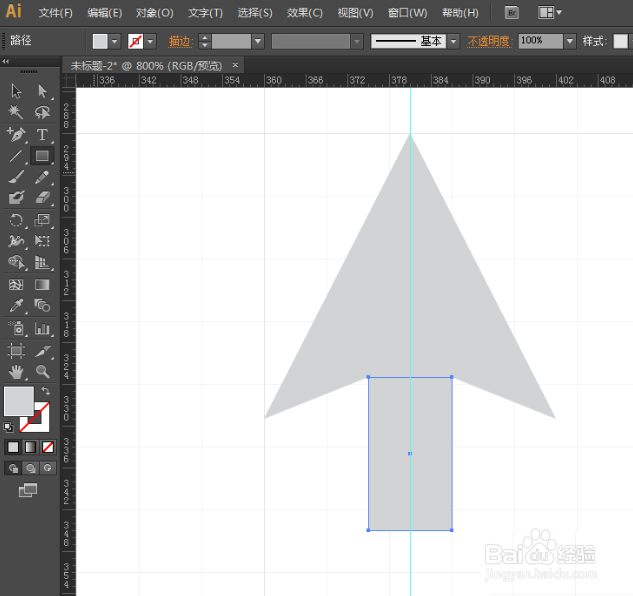Select the Warp tool
633x596 pixels.
[16, 241]
